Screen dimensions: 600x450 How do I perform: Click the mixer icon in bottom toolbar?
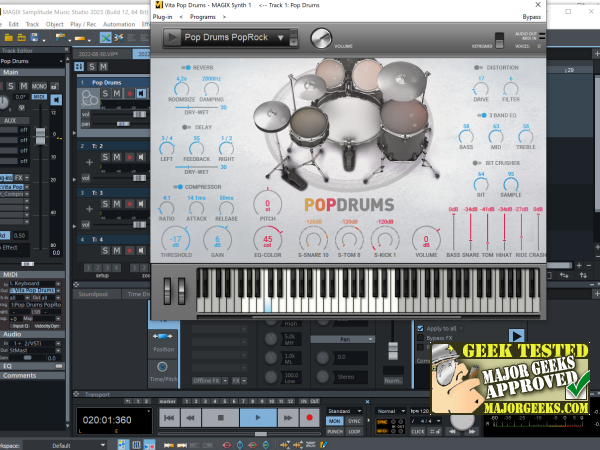[x=136, y=445]
